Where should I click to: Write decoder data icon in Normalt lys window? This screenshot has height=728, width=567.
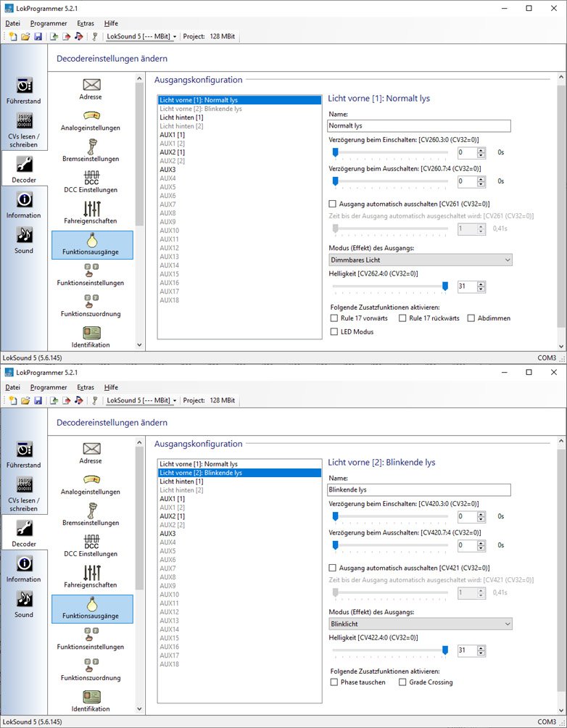67,36
